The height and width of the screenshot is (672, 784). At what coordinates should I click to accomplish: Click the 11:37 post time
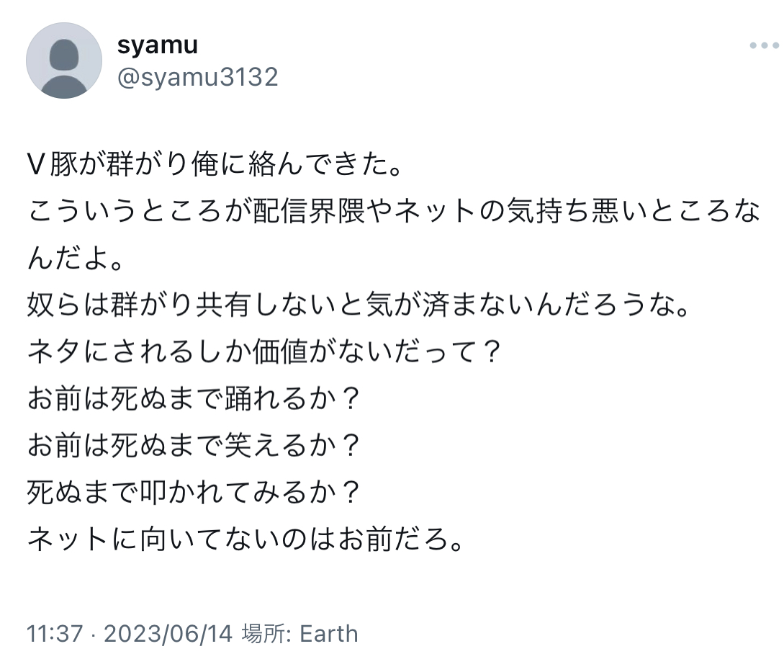point(55,634)
